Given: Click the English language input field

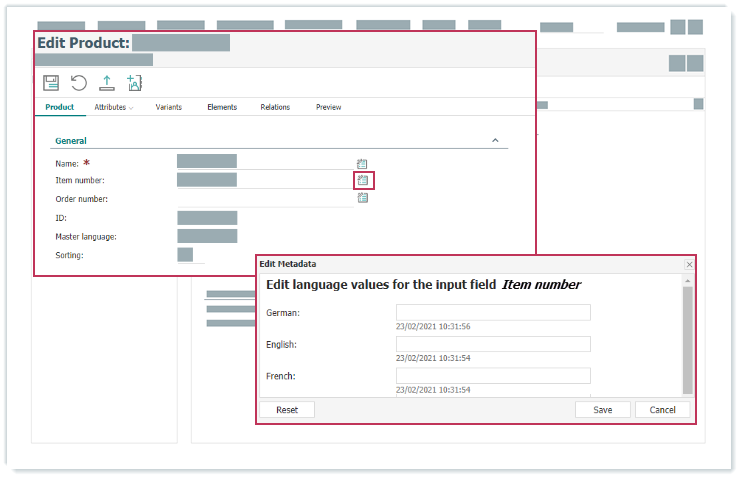Looking at the screenshot, I should click(493, 344).
